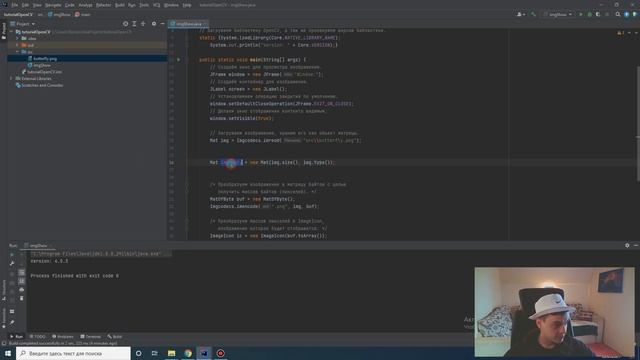640x360 pixels.
Task: Open the TODO tool window
Action: click(x=38, y=336)
